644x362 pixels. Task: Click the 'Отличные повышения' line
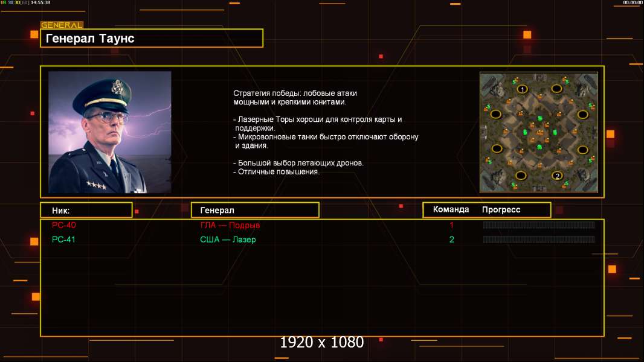point(277,172)
